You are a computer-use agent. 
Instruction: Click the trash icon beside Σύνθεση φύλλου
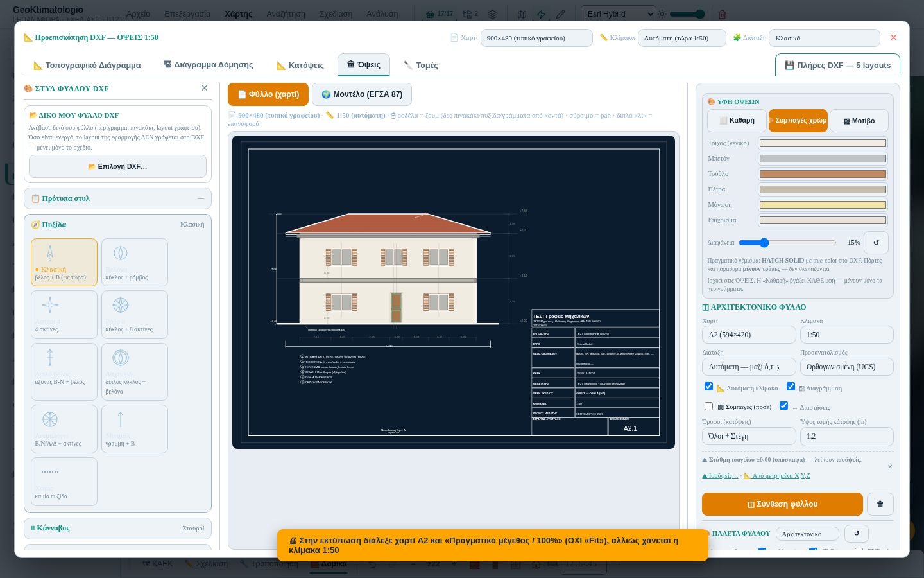[880, 504]
